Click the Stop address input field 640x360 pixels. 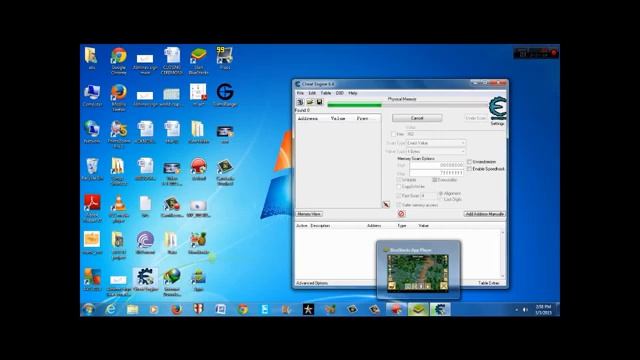pos(437,173)
